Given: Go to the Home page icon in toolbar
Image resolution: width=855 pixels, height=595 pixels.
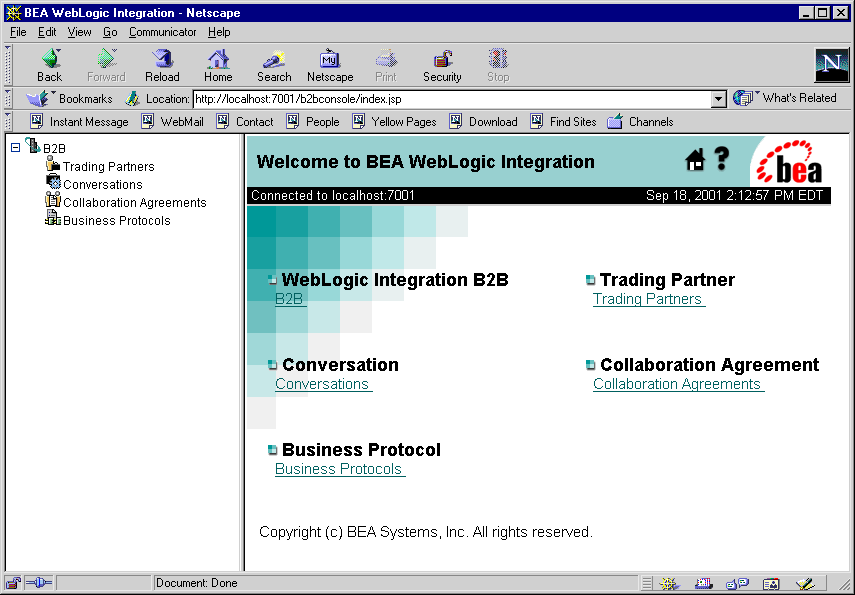Looking at the screenshot, I should [218, 65].
